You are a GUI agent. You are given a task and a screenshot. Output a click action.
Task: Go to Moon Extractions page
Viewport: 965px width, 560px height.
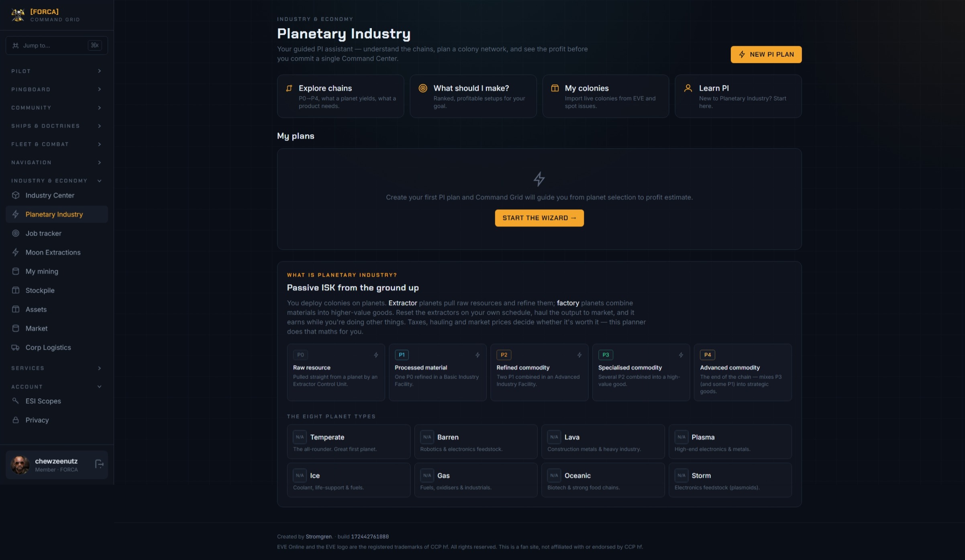57,252
